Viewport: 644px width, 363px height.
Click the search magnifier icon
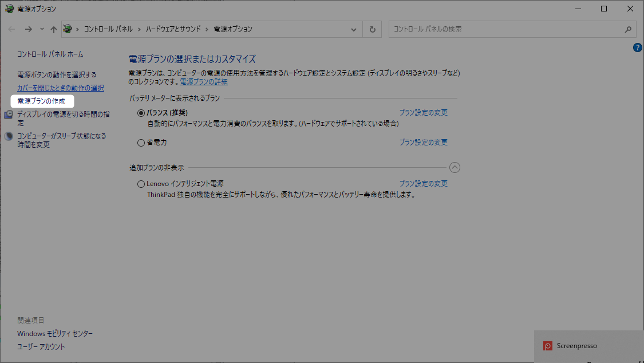click(628, 29)
